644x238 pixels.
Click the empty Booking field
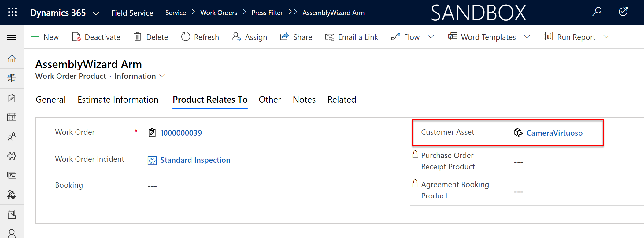click(x=152, y=186)
